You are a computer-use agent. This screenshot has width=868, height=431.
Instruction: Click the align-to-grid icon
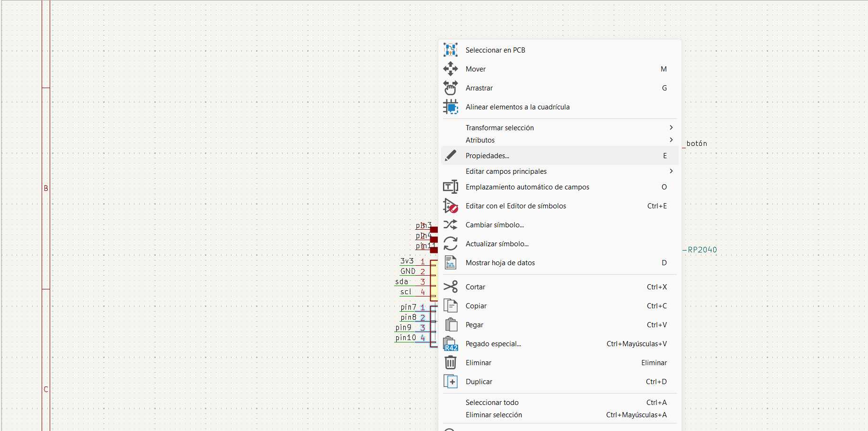(x=451, y=107)
